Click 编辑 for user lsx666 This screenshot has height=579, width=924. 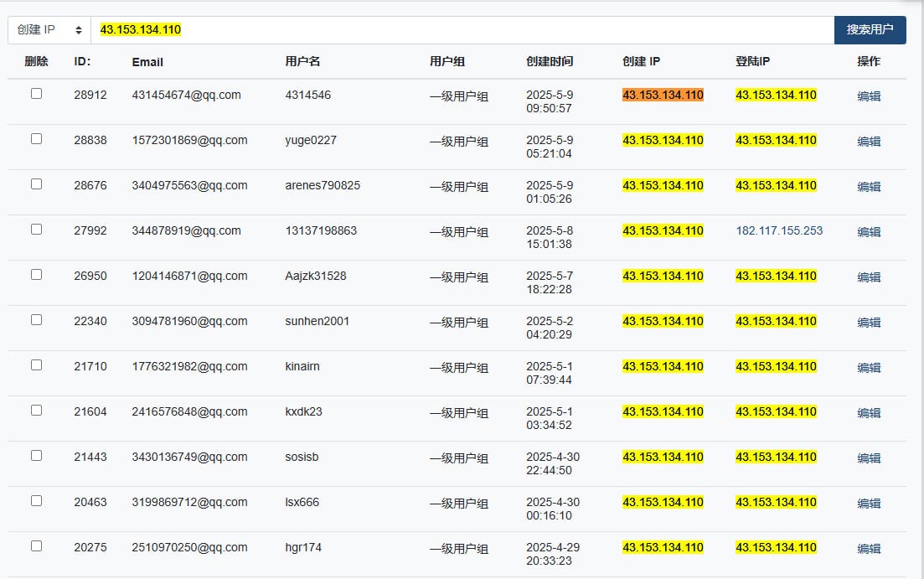coord(869,504)
